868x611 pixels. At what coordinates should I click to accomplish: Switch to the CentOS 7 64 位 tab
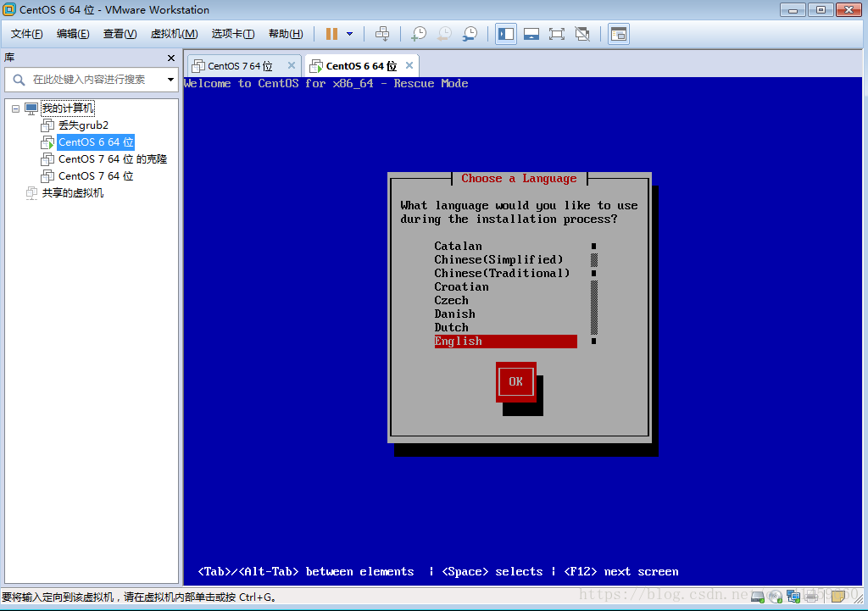[x=240, y=66]
